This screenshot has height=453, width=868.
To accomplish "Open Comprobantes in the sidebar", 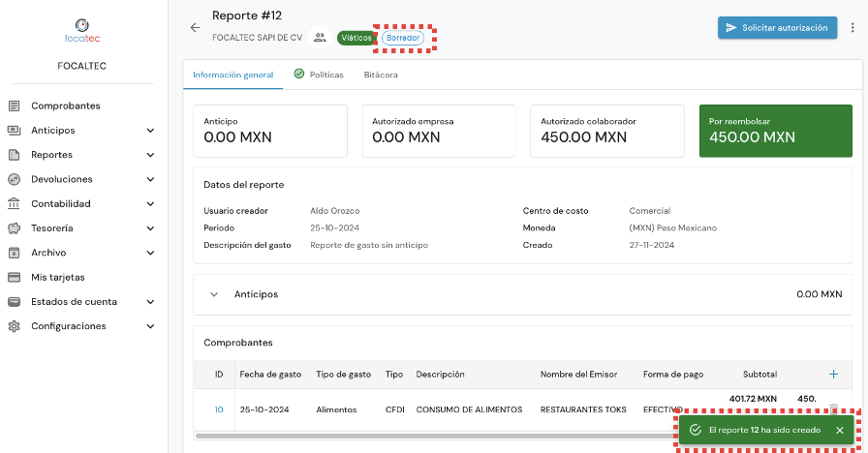I will click(65, 106).
